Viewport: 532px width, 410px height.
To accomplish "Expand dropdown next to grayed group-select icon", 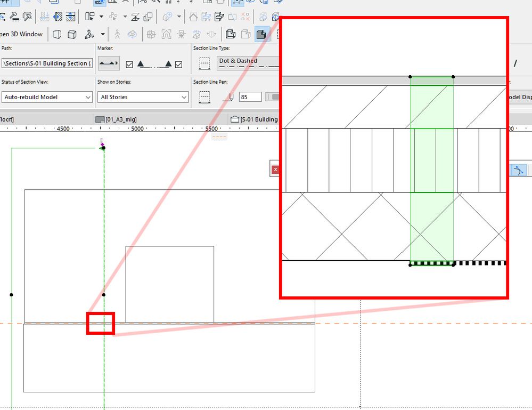I will 125,17.
